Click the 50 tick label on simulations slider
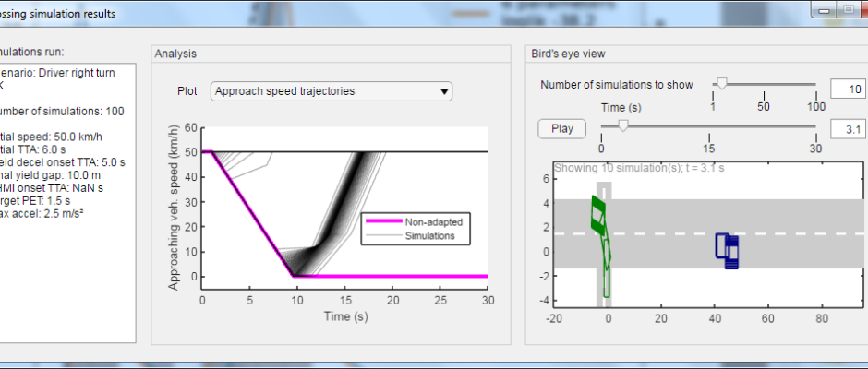Screen dimensions: 868x369 (x=764, y=107)
